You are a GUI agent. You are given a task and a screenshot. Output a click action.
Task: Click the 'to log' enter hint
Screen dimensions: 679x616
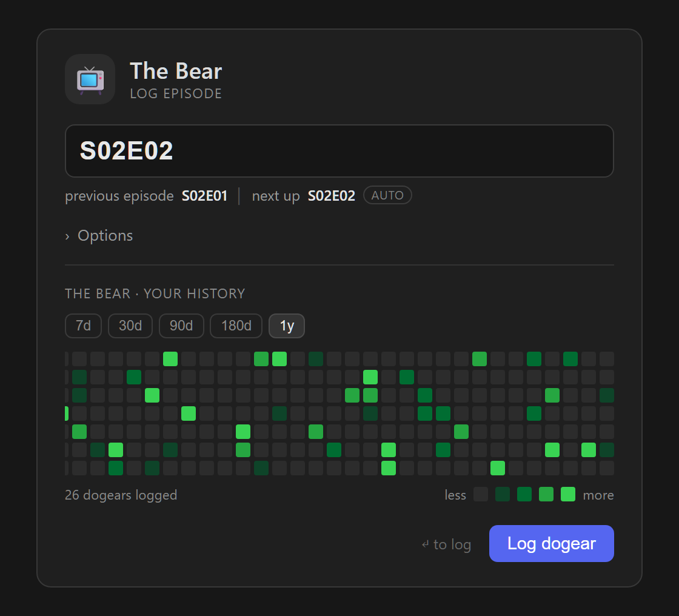coord(446,544)
